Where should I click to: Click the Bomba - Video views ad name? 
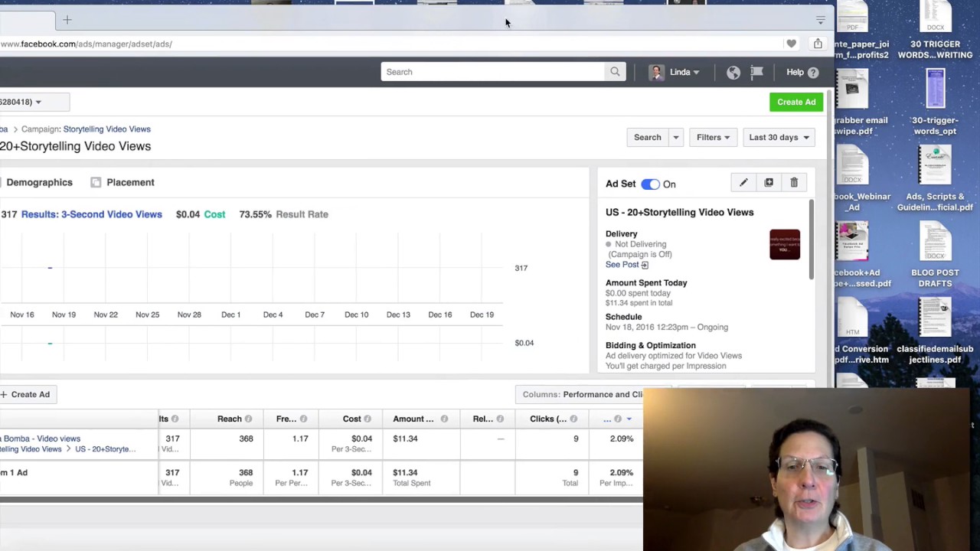pyautogui.click(x=41, y=439)
